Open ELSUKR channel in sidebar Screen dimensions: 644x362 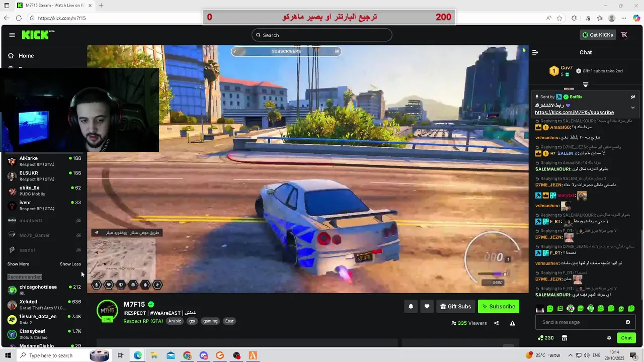(x=44, y=176)
